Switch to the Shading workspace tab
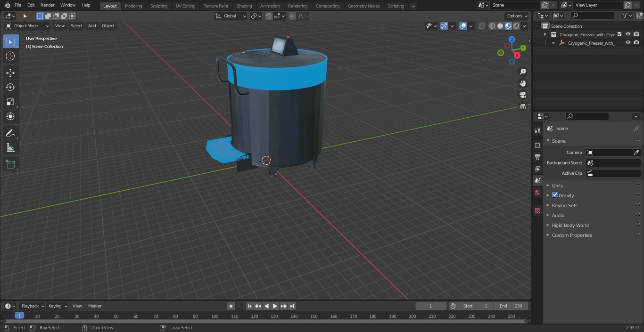Viewport: 644px width, 332px height. click(x=244, y=6)
